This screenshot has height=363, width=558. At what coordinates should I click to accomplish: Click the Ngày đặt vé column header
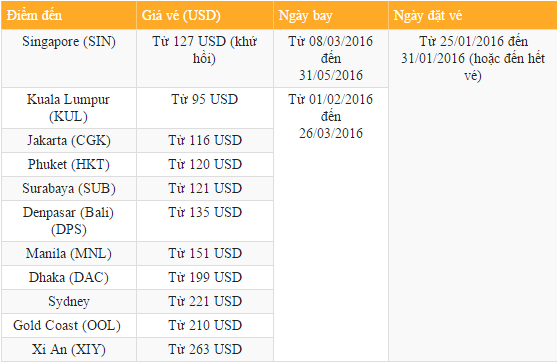click(x=473, y=15)
